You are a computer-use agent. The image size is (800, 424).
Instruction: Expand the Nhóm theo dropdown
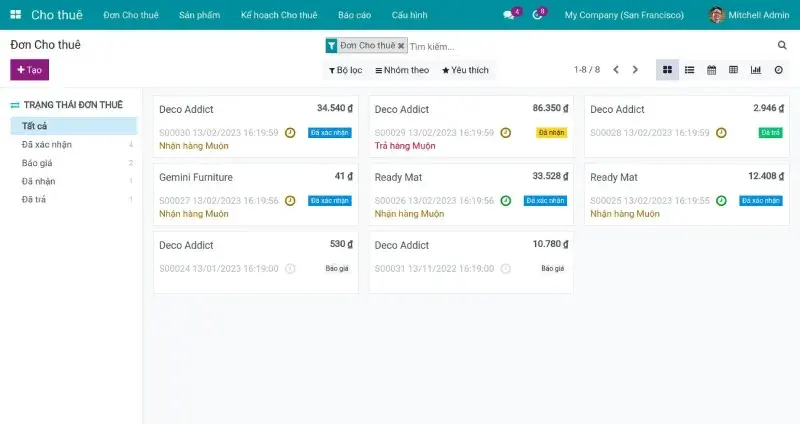[x=402, y=70]
